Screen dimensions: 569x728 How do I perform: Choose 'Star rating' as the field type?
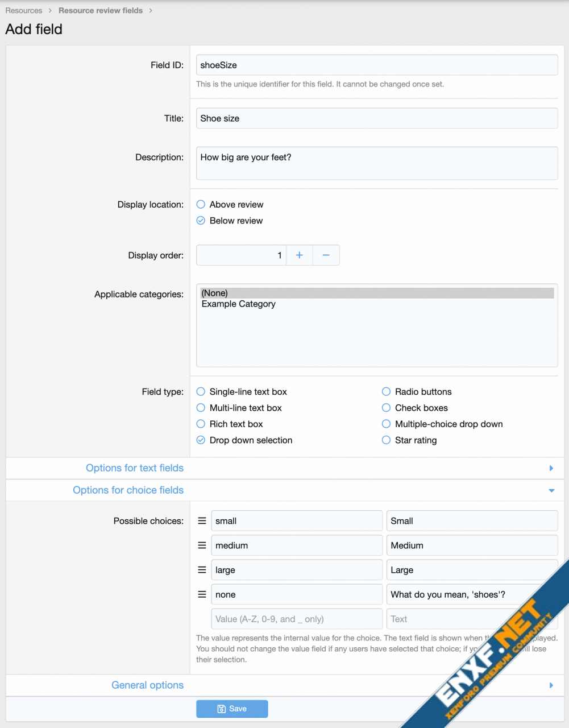386,440
